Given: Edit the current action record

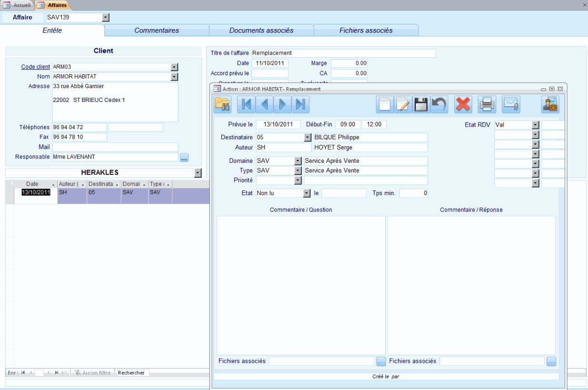Looking at the screenshot, I should tap(403, 104).
